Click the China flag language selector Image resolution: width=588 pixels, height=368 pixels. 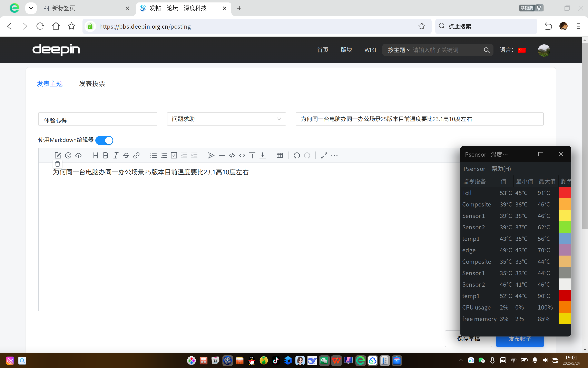(522, 50)
